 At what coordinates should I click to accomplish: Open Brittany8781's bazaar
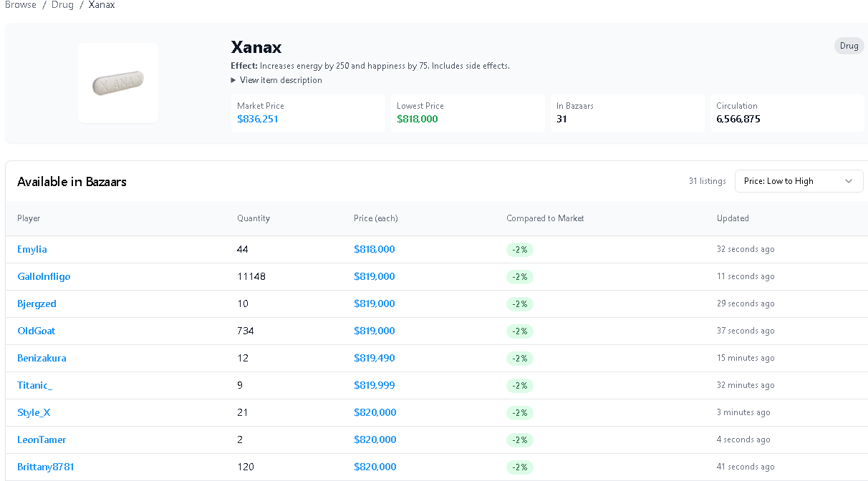click(45, 467)
